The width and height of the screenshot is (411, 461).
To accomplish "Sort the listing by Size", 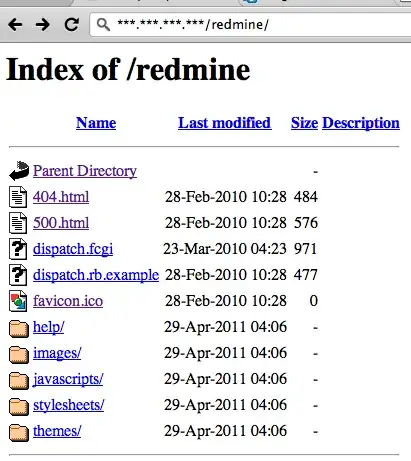I will (304, 123).
